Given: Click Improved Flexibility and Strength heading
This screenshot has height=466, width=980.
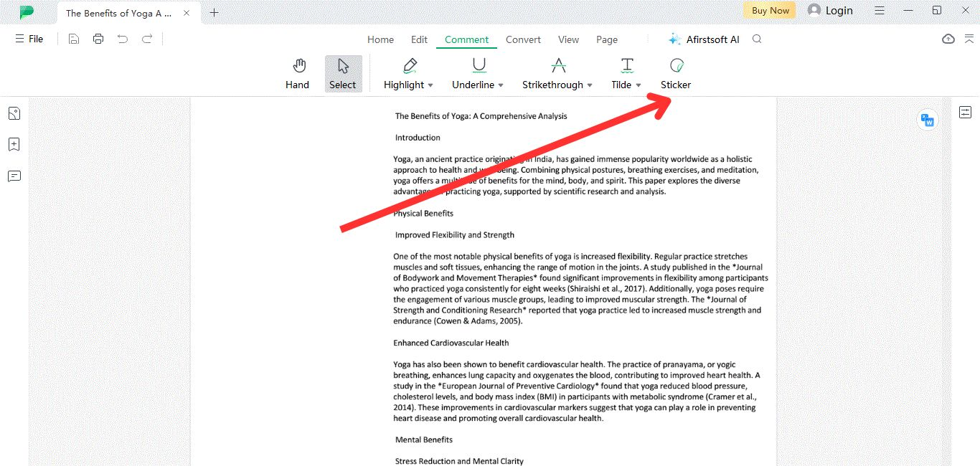Looking at the screenshot, I should pyautogui.click(x=455, y=235).
